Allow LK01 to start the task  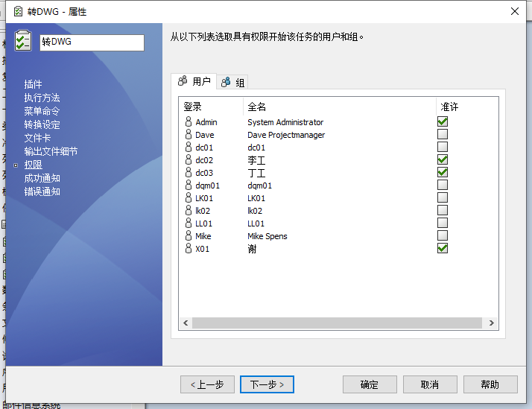[443, 197]
